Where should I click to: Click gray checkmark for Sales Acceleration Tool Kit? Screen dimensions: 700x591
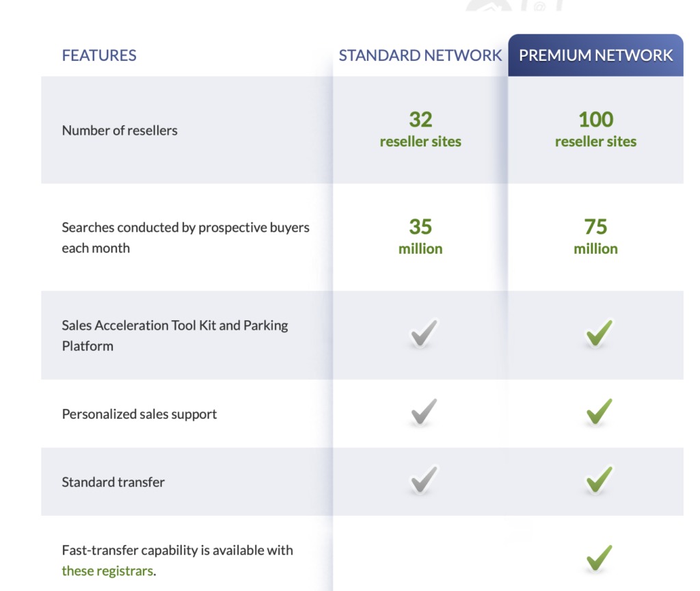click(424, 333)
